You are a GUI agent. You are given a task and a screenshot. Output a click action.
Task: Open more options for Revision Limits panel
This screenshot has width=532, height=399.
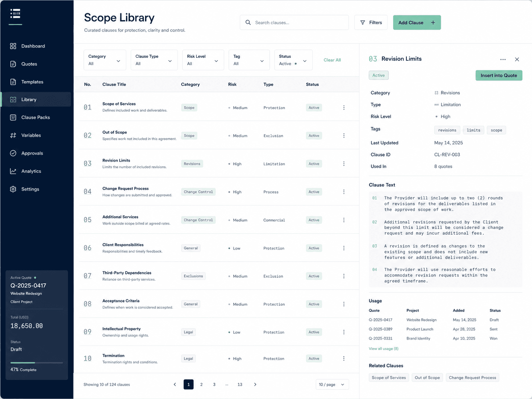[503, 60]
